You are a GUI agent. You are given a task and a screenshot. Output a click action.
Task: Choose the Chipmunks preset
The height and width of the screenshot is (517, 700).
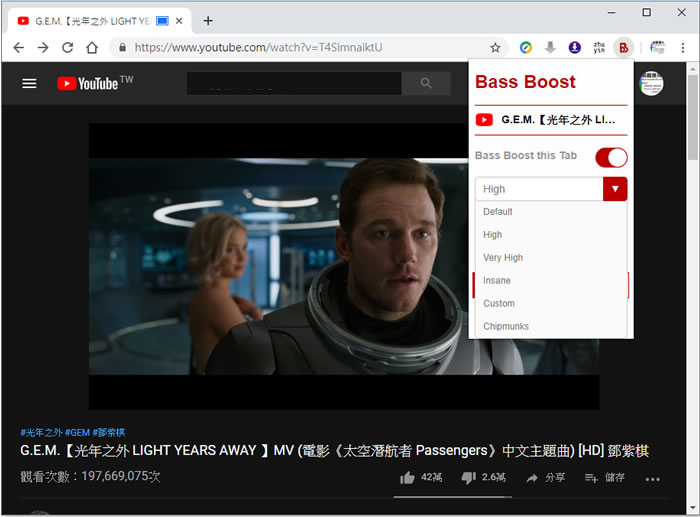pyautogui.click(x=551, y=326)
